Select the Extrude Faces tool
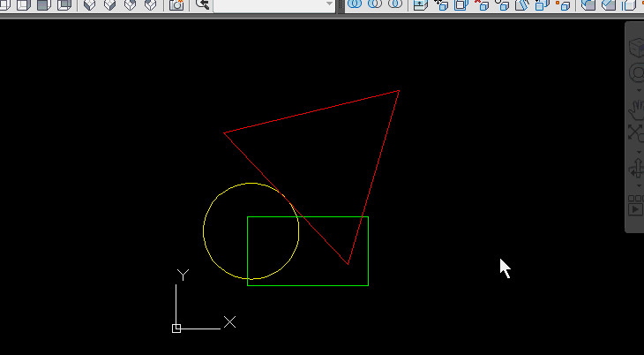Image resolution: width=644 pixels, height=355 pixels. [421, 4]
